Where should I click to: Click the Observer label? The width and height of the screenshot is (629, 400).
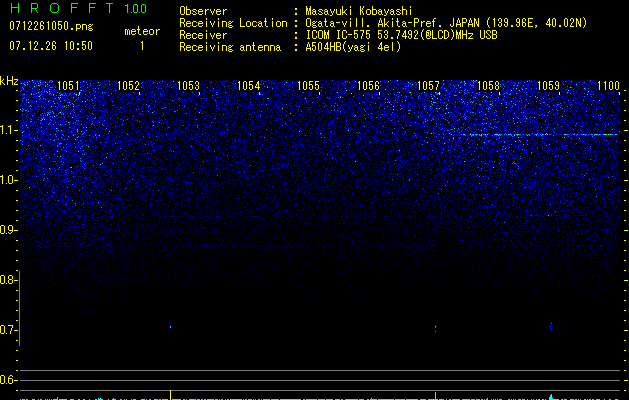click(x=203, y=11)
